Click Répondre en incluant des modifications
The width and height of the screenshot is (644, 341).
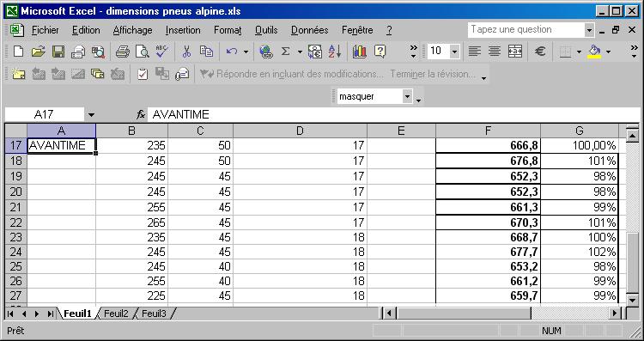tap(291, 75)
